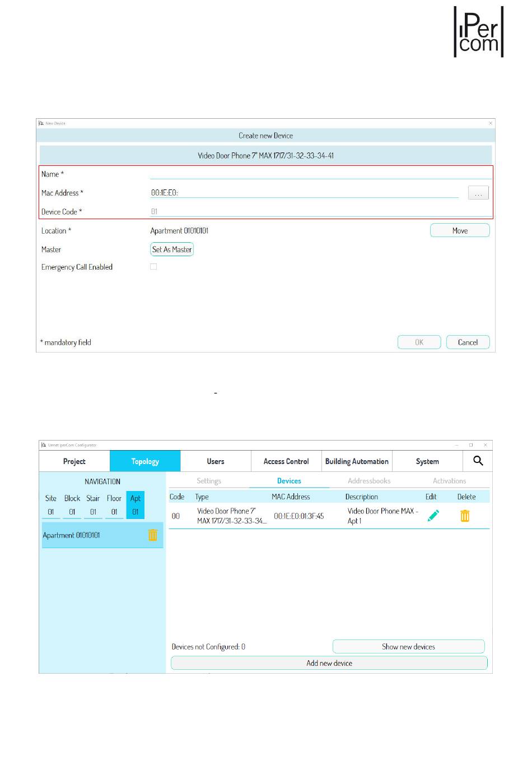Click the MAC Address column header
This screenshot has width=532, height=783.
[291, 497]
